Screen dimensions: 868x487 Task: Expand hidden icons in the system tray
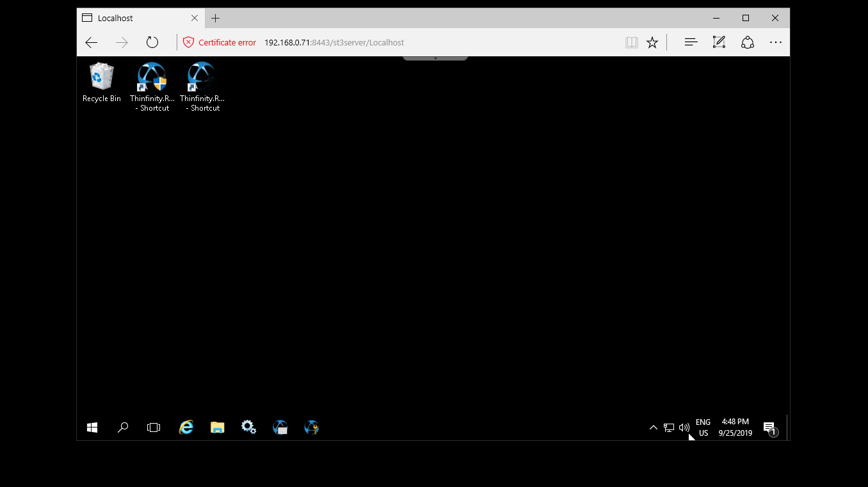coord(653,427)
